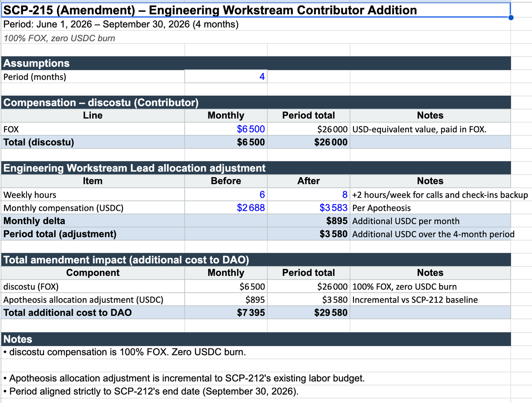This screenshot has height=403, width=532.
Task: Select the Period months value 4
Action: coord(226,77)
